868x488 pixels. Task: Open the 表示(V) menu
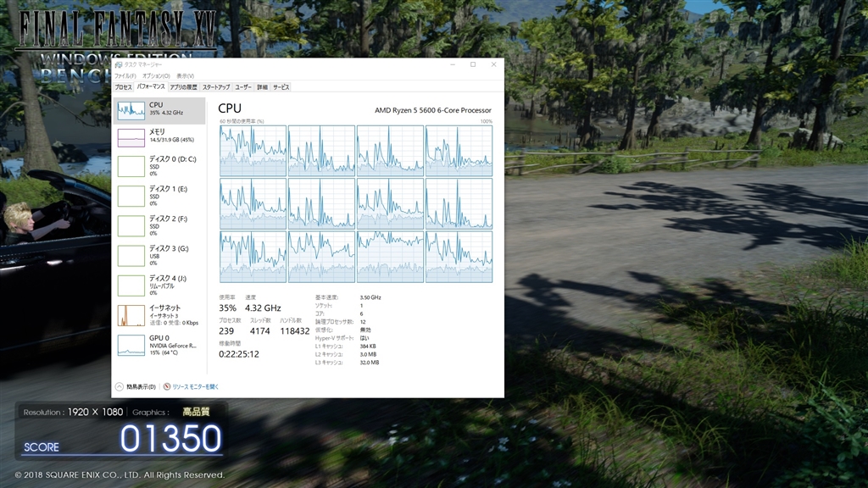point(186,75)
